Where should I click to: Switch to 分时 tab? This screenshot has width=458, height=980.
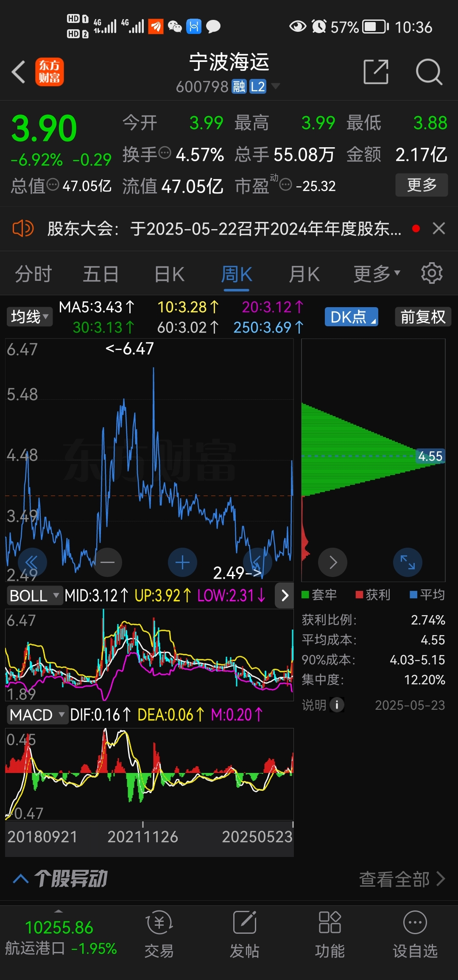34,274
